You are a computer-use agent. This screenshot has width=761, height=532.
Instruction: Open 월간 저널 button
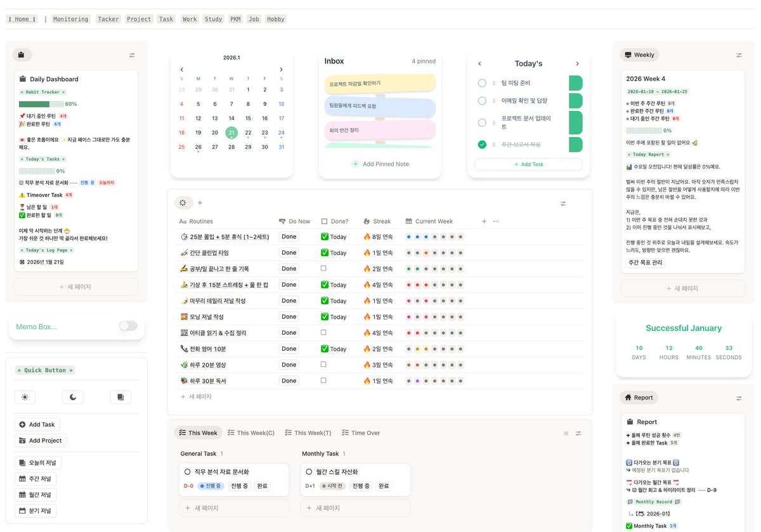[x=36, y=495]
